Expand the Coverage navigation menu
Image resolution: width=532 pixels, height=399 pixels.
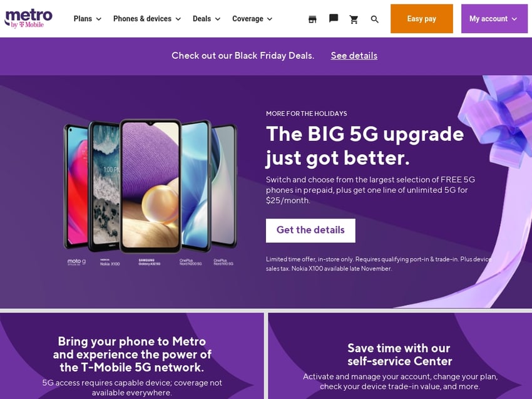click(x=252, y=19)
